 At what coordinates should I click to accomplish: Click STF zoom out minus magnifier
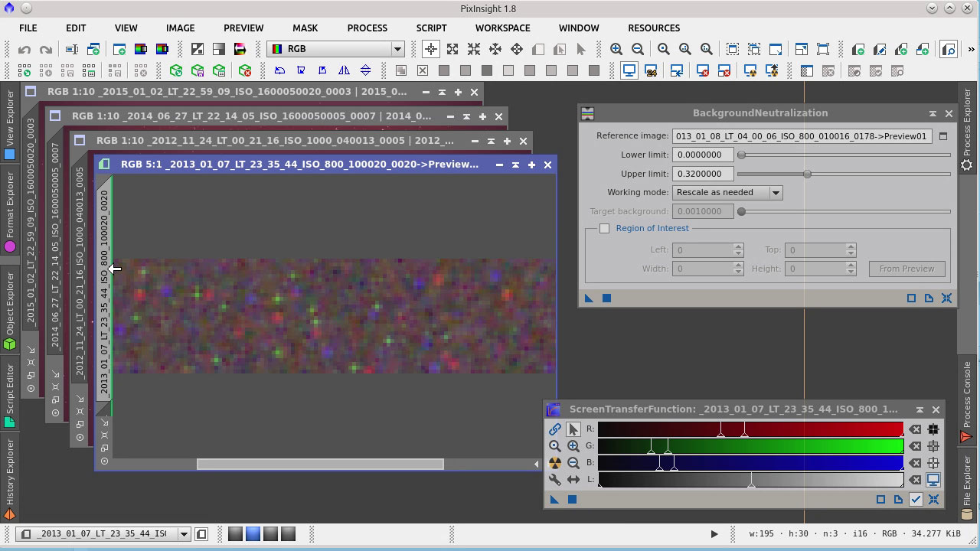573,463
